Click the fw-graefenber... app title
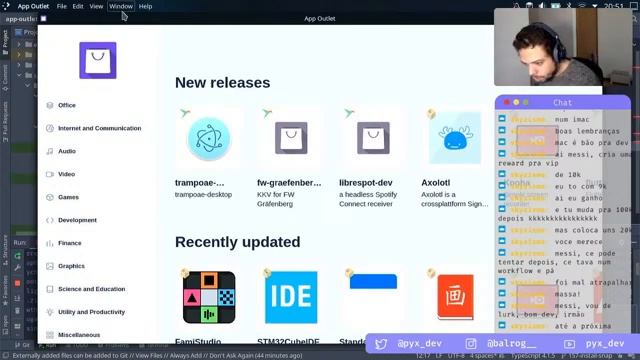 click(289, 183)
